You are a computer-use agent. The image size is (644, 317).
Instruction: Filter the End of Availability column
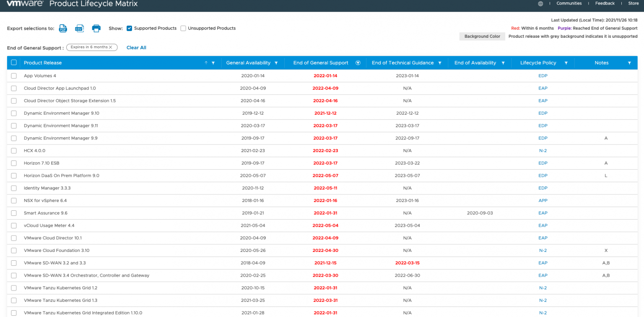(503, 63)
